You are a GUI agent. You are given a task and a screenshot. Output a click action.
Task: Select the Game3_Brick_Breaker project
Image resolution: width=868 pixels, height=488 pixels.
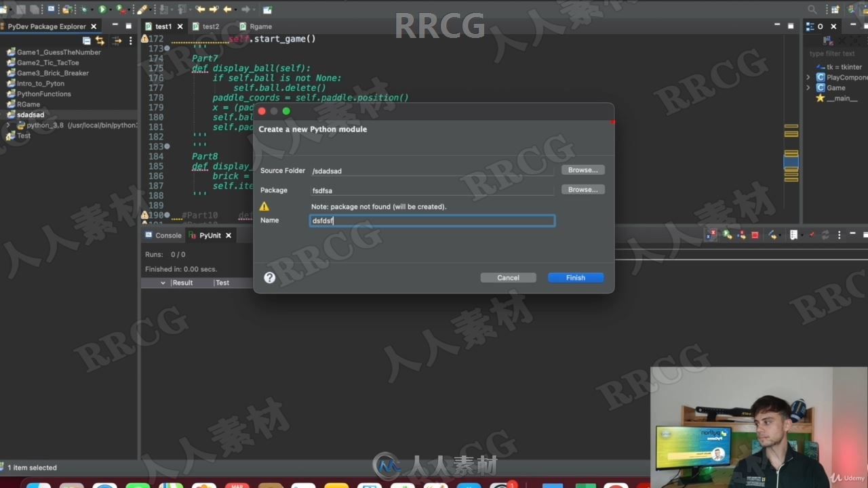coord(48,73)
